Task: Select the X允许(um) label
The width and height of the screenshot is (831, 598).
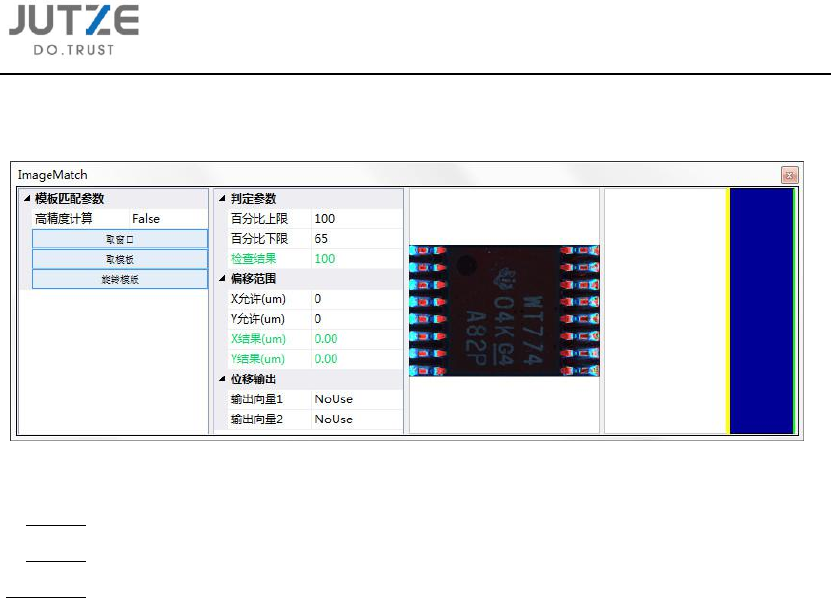Action: (258, 299)
